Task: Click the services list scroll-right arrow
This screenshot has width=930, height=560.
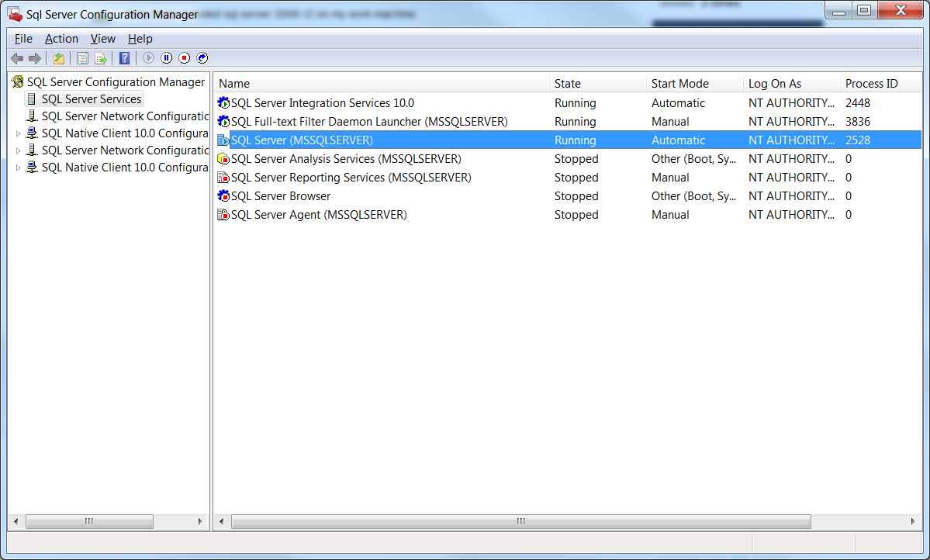Action: tap(913, 521)
